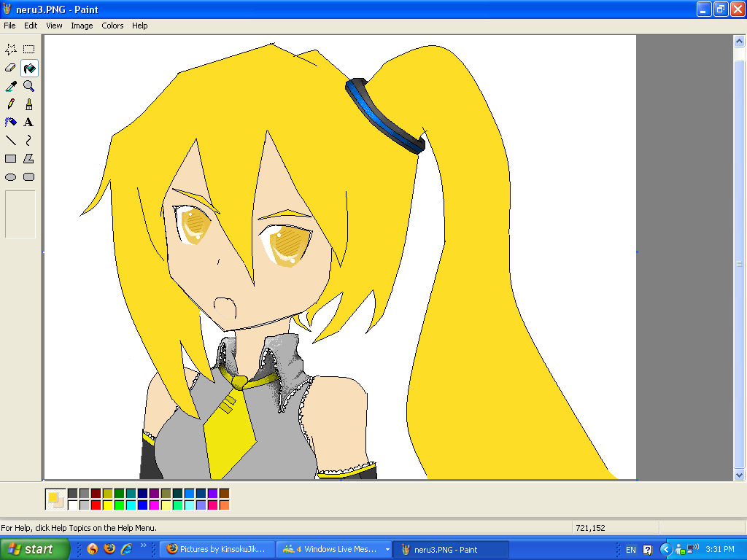Pick the Ellipse shape tool

click(11, 177)
